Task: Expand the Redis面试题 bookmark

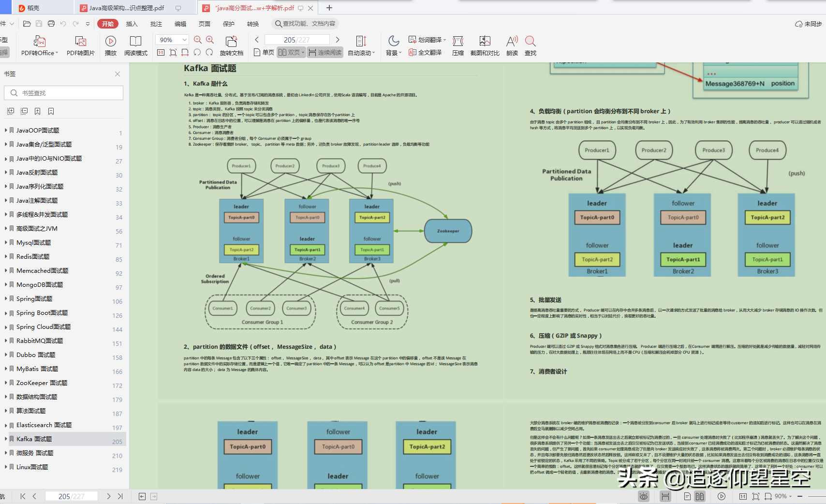Action: pos(6,256)
